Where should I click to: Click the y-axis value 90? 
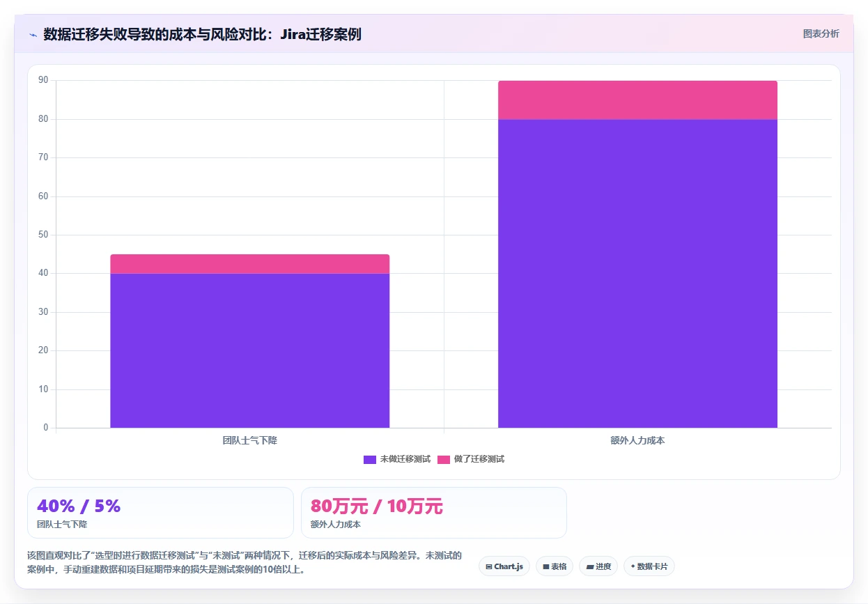point(43,80)
